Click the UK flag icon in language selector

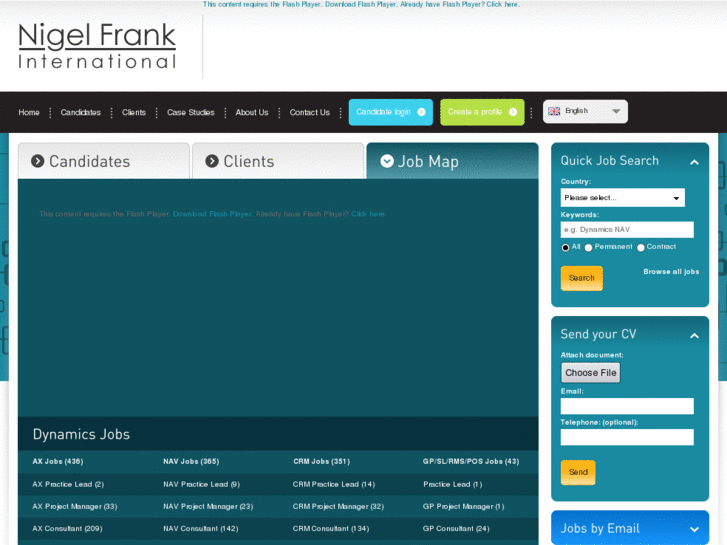click(x=554, y=111)
